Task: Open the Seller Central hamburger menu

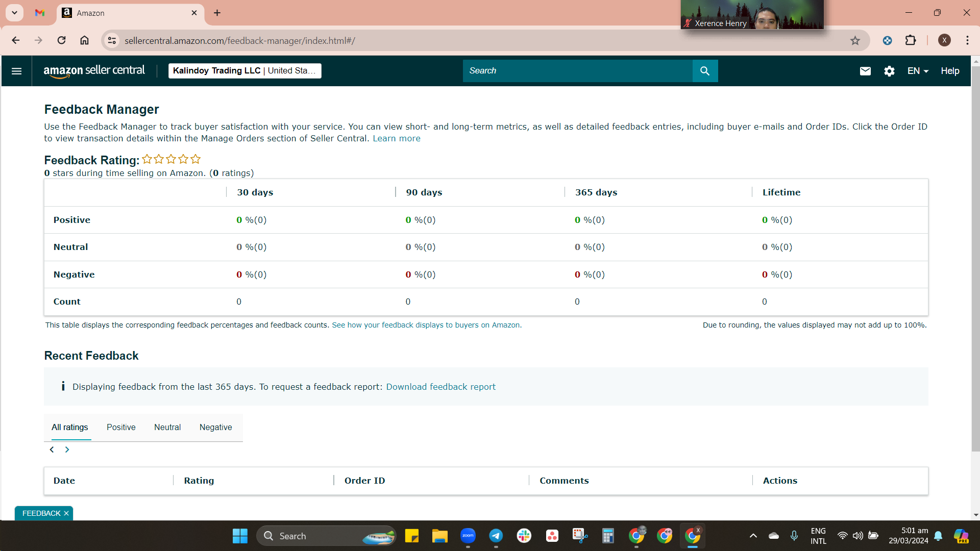Action: coord(16,71)
